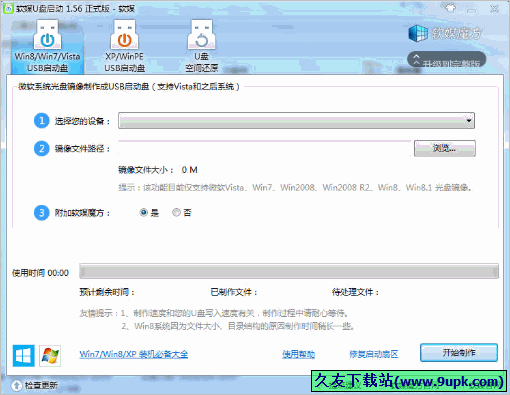This screenshot has width=510, height=395.
Task: Click the 已制作文件 label
Action: point(234,292)
